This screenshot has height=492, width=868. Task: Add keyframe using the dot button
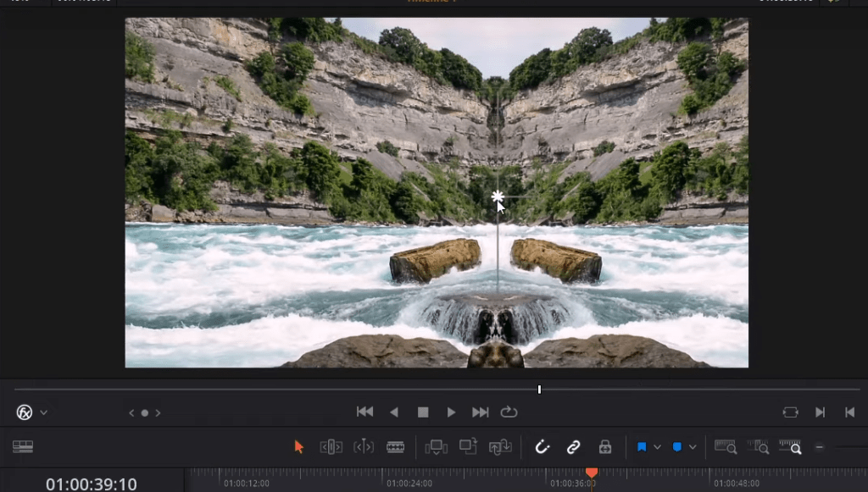tap(144, 413)
